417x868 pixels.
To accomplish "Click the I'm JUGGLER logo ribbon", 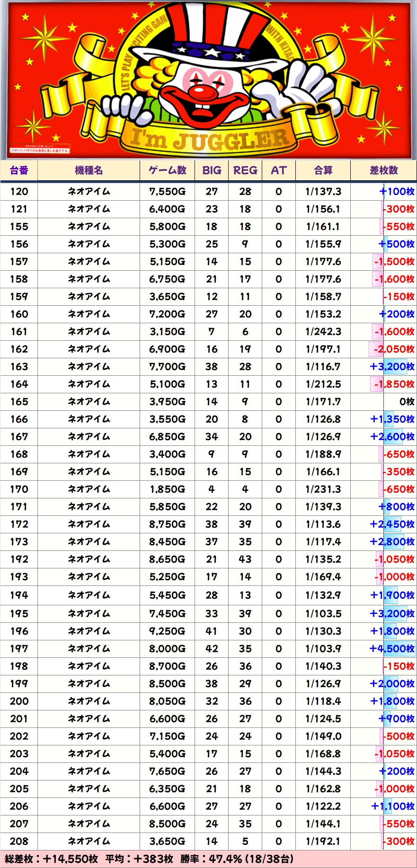I will pos(209,139).
